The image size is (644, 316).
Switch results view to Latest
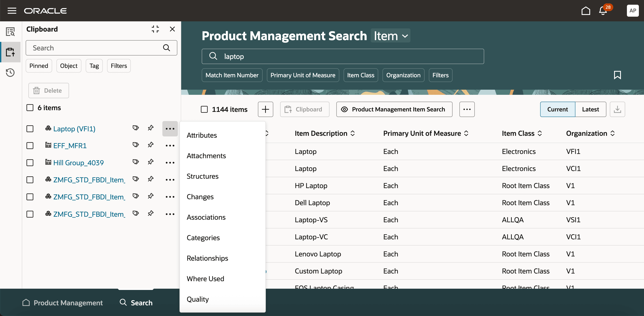coord(591,109)
